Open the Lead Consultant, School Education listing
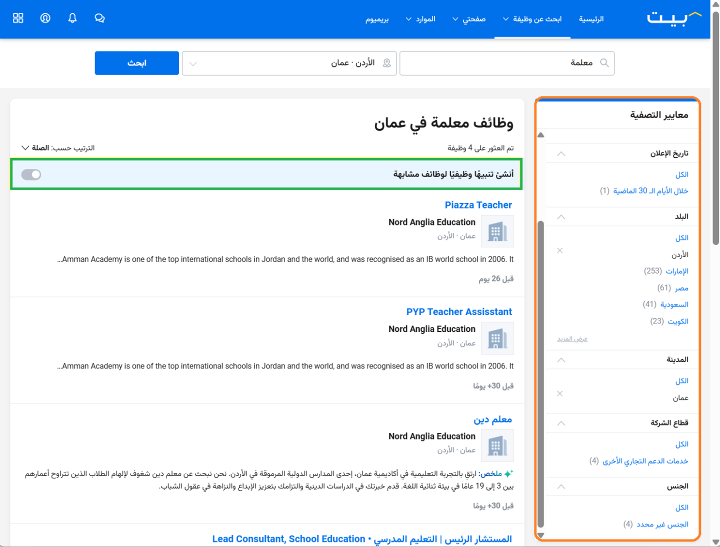 362,539
